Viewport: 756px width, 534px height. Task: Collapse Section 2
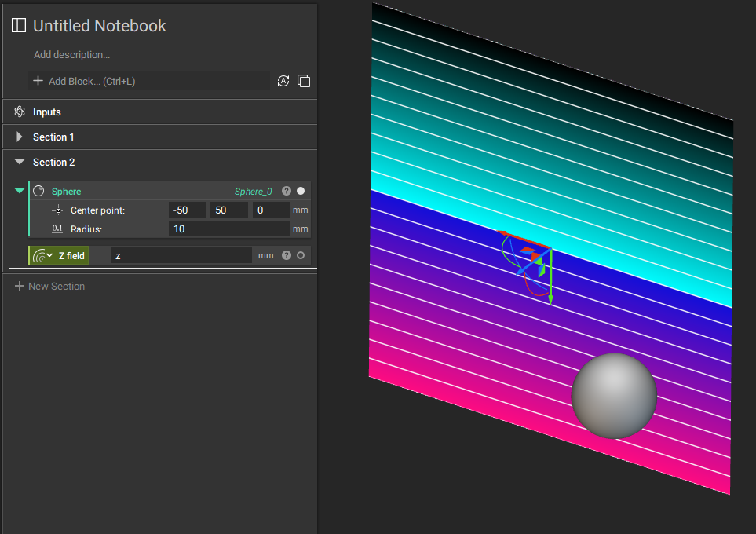coord(20,163)
